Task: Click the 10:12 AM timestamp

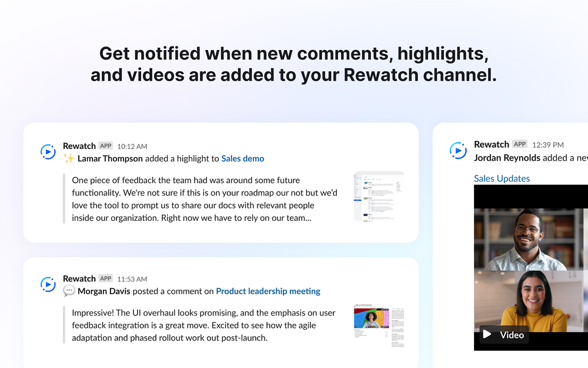Action: coord(132,147)
